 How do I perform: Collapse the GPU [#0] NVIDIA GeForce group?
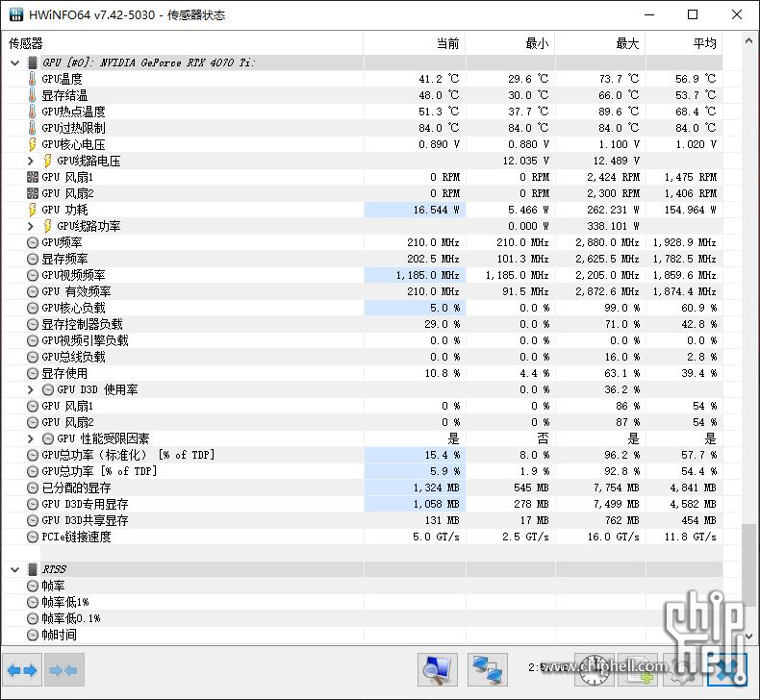click(14, 62)
